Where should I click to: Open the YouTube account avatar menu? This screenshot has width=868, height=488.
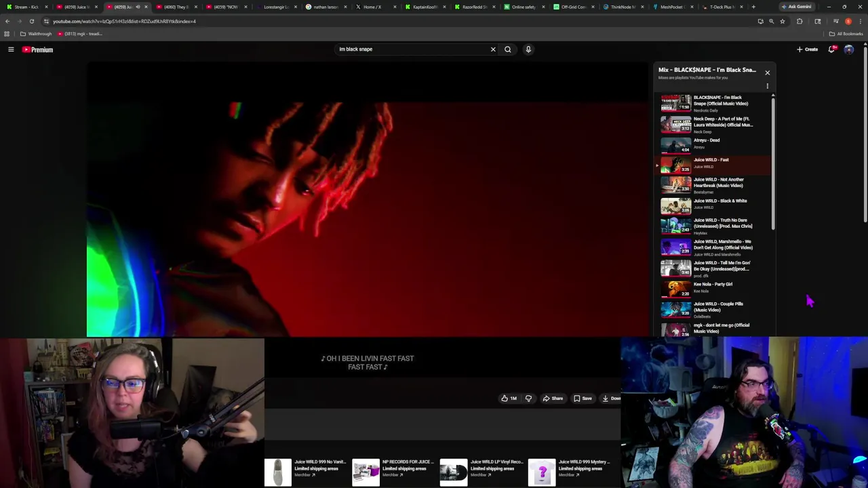(x=848, y=49)
